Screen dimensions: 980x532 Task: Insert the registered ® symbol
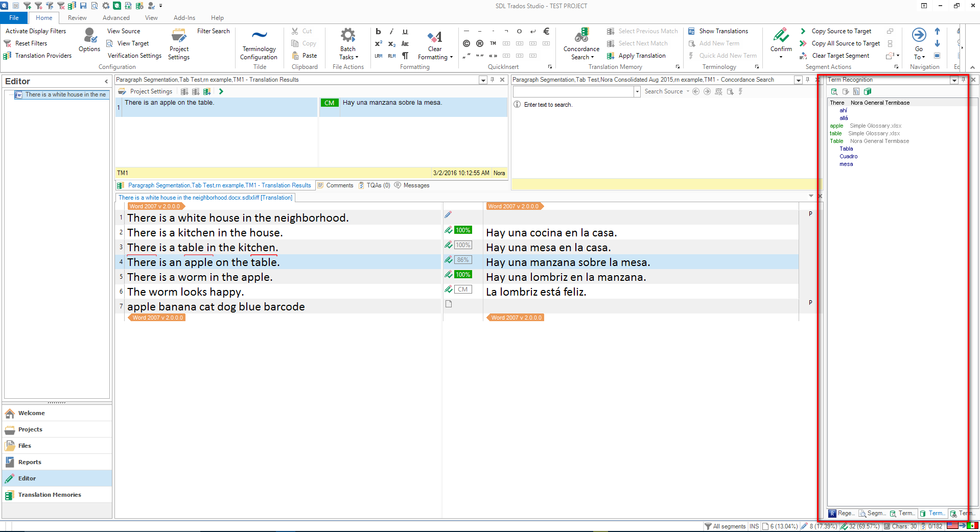(479, 43)
